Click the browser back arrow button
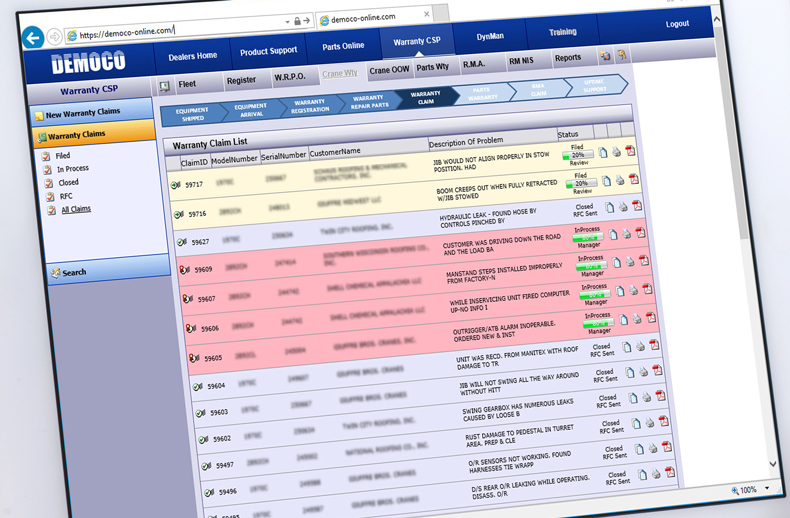790x518 pixels. (x=33, y=37)
